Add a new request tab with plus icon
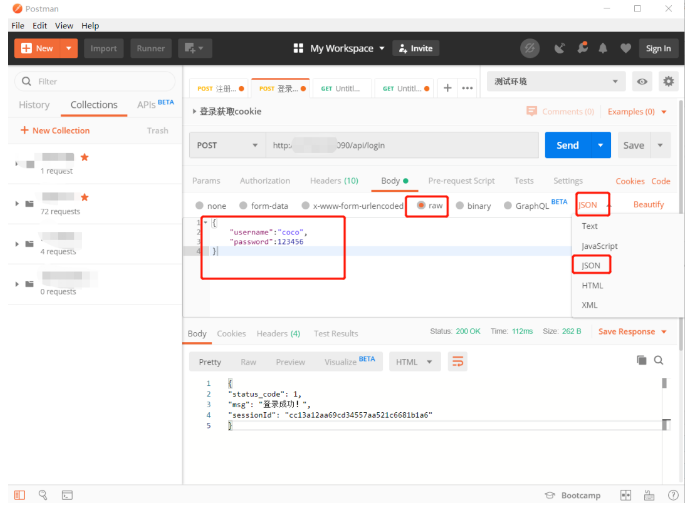The image size is (692, 511). pos(448,88)
